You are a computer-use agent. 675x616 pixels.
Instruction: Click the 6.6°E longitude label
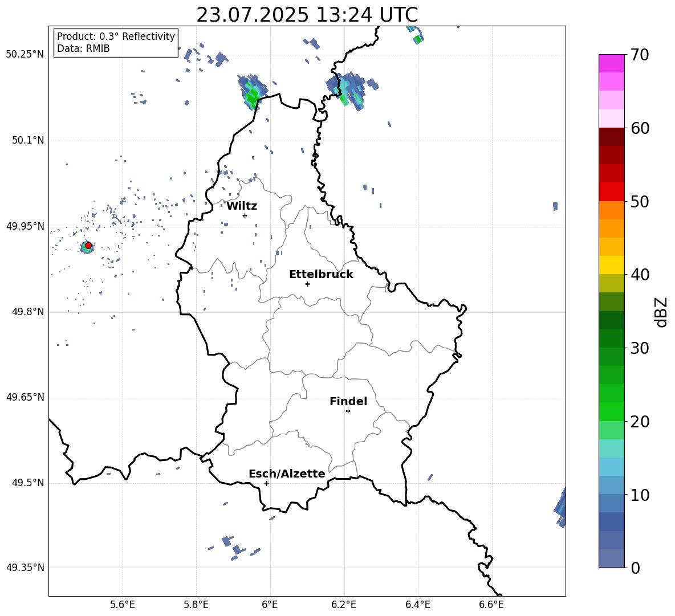point(491,605)
